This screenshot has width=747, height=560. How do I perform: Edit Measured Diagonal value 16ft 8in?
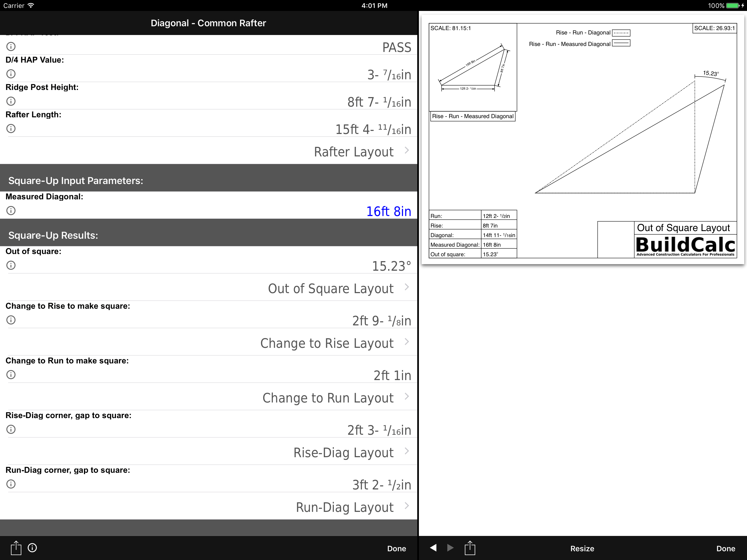[388, 211]
